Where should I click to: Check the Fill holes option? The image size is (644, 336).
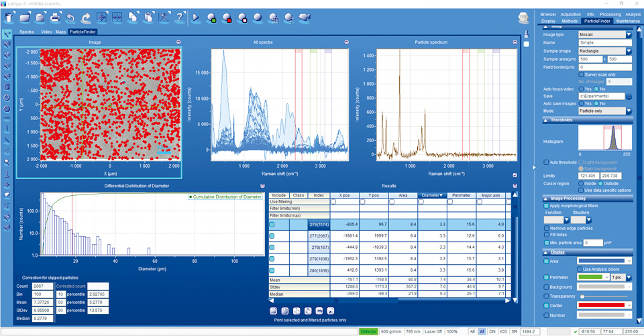(x=546, y=235)
